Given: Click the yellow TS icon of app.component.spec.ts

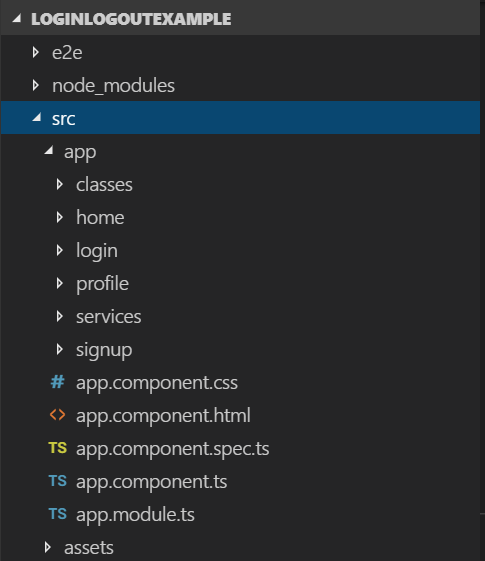Looking at the screenshot, I should pyautogui.click(x=58, y=448).
